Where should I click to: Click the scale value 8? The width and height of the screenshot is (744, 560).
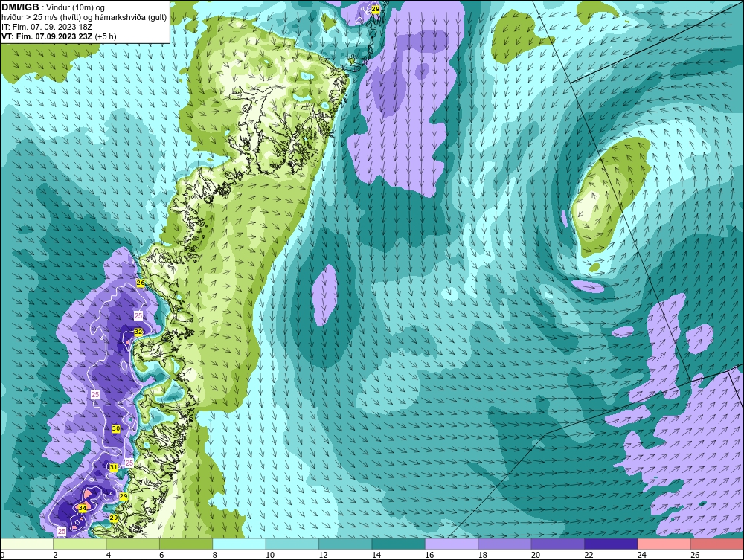[215, 555]
